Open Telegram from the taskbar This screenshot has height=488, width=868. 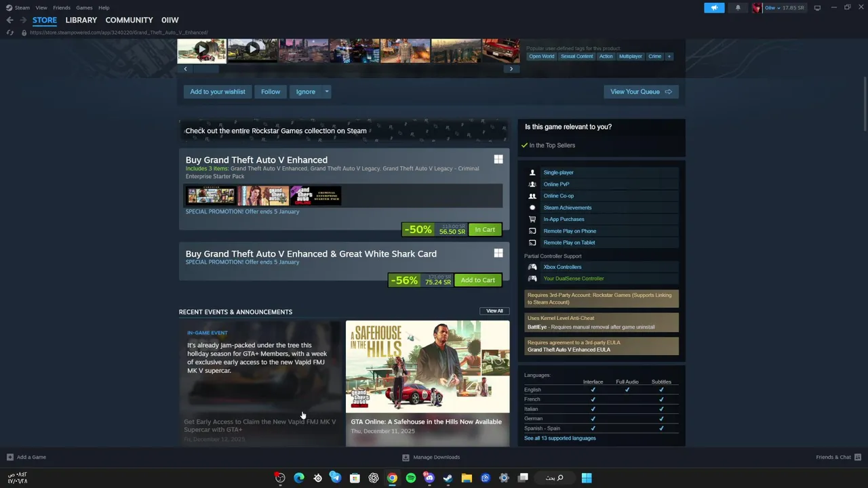pyautogui.click(x=336, y=478)
